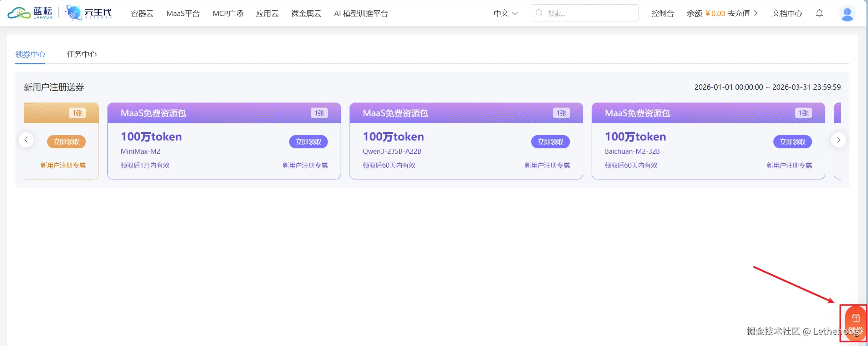Click 领取后60天内有效 on Baichuan card
This screenshot has height=346, width=868.
coord(631,165)
